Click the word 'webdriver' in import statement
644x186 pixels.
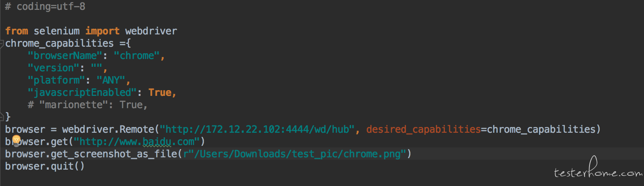point(151,31)
